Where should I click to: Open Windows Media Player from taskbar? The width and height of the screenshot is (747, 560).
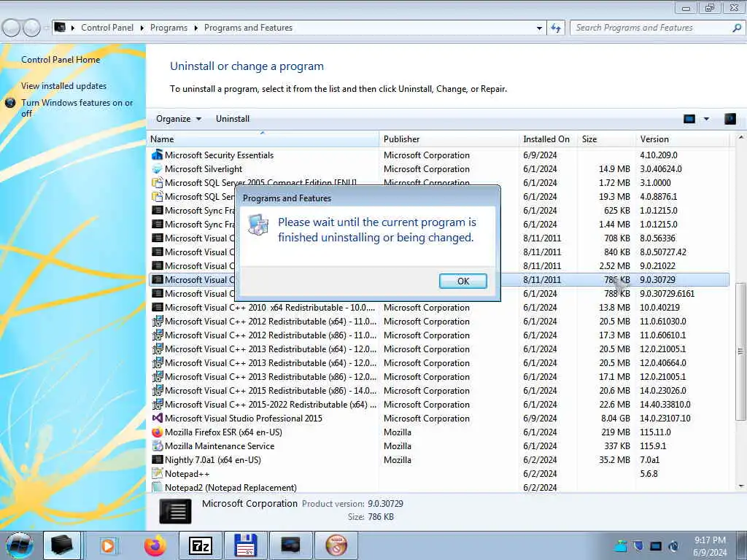coord(108,545)
